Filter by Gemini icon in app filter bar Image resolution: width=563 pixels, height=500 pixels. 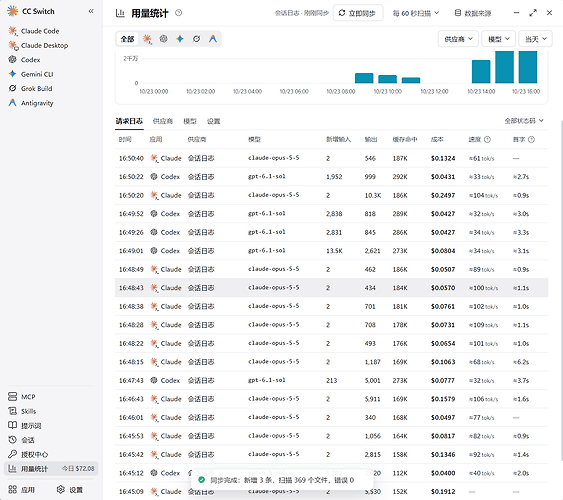[180, 39]
